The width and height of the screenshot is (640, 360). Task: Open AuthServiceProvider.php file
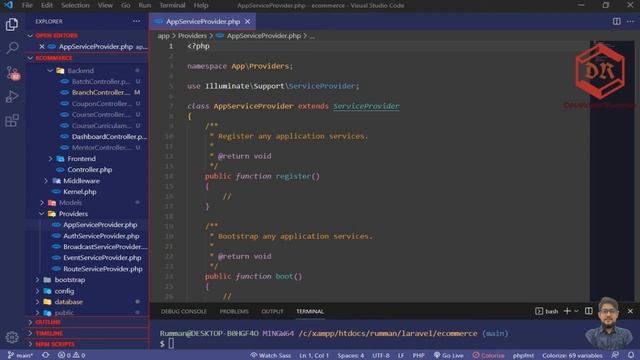coord(101,236)
